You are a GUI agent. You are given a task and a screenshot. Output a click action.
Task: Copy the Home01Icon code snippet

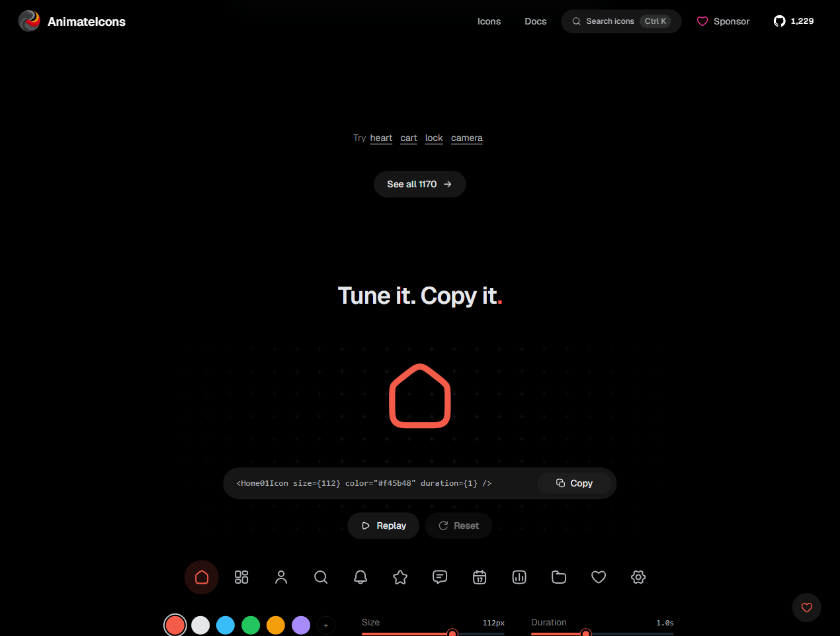tap(574, 483)
